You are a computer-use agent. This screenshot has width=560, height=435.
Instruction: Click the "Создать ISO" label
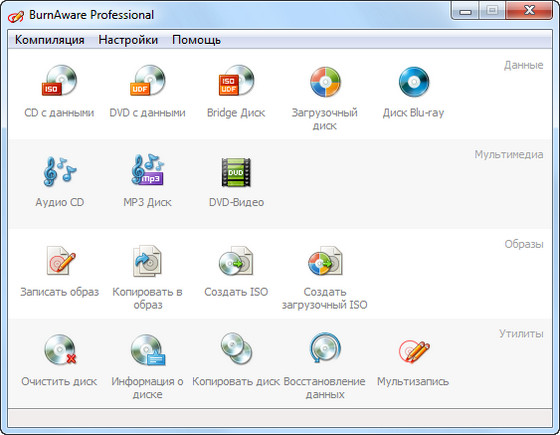236,292
